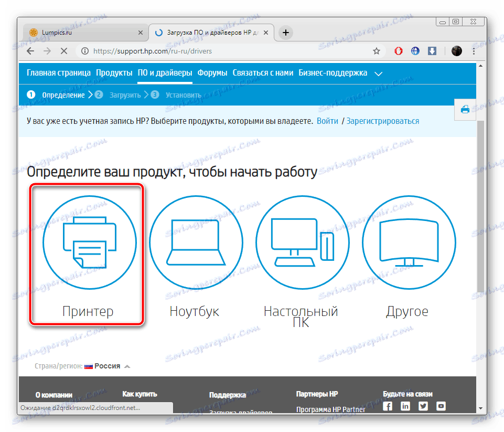Close the HP drivers tab
Screen dimensions: 504x432
(x=266, y=33)
